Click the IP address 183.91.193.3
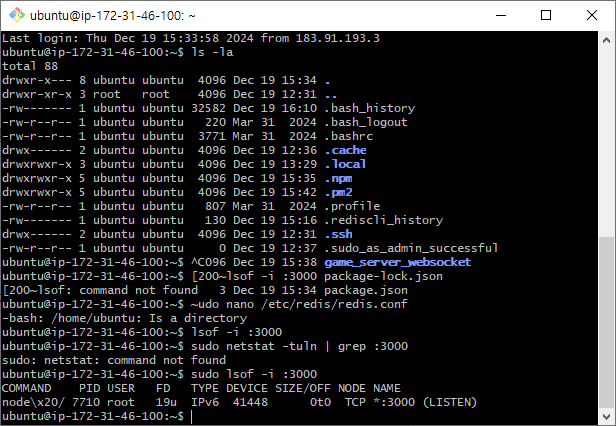This screenshot has width=616, height=426. 338,38
